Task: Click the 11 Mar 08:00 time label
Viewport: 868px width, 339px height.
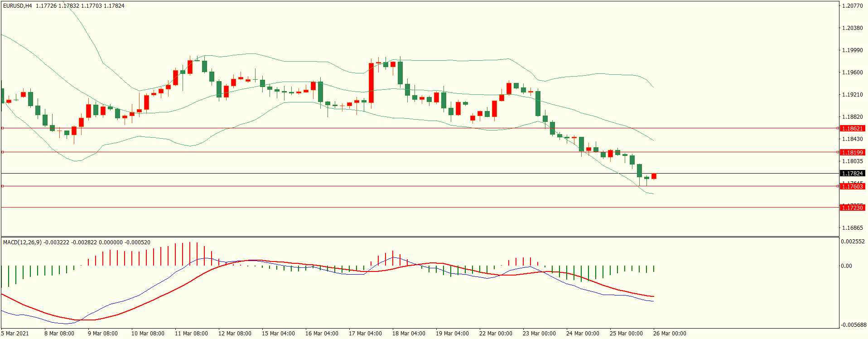Action: coord(191,334)
